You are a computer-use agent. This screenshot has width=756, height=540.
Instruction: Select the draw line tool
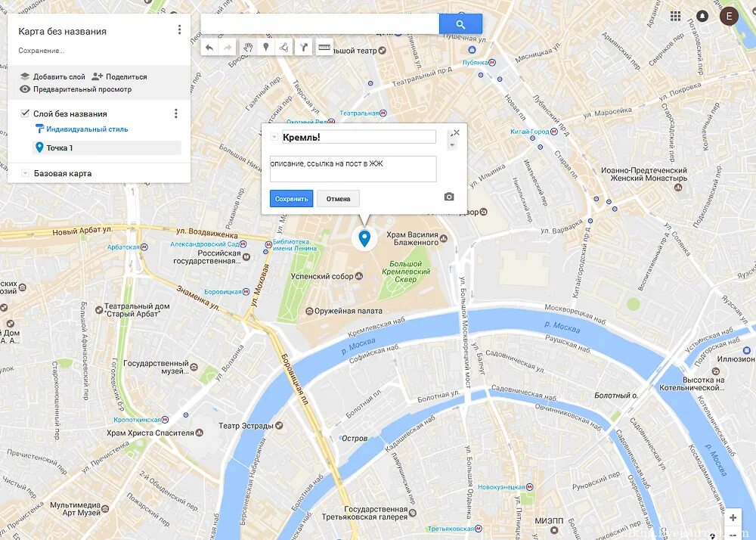284,47
